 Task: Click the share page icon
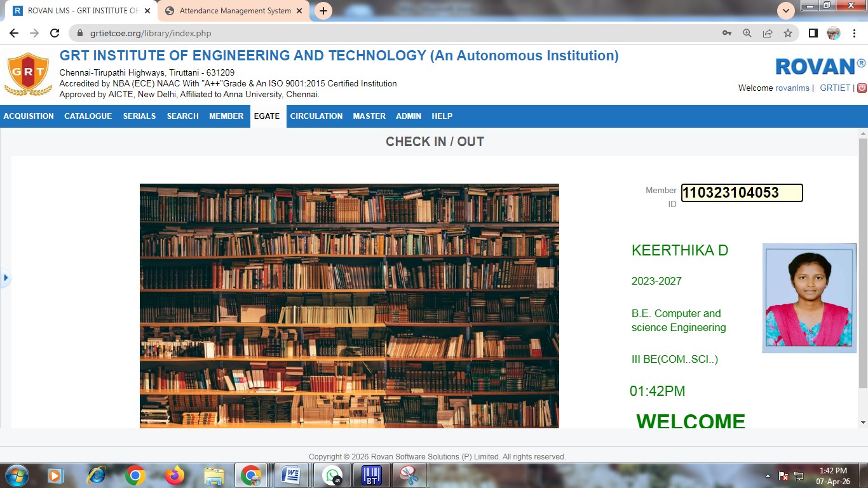(x=768, y=33)
